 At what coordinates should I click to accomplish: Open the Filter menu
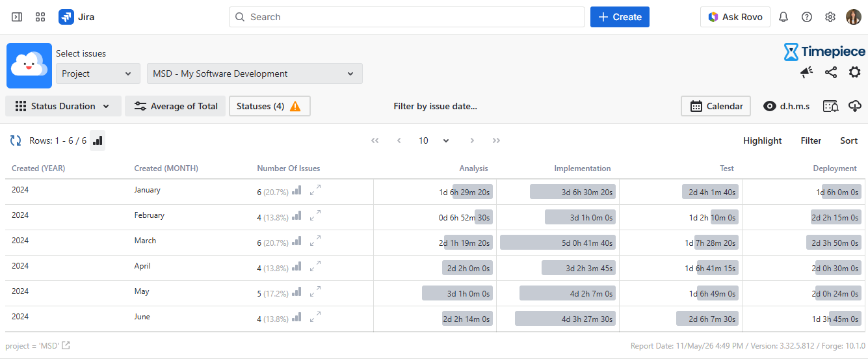[811, 140]
